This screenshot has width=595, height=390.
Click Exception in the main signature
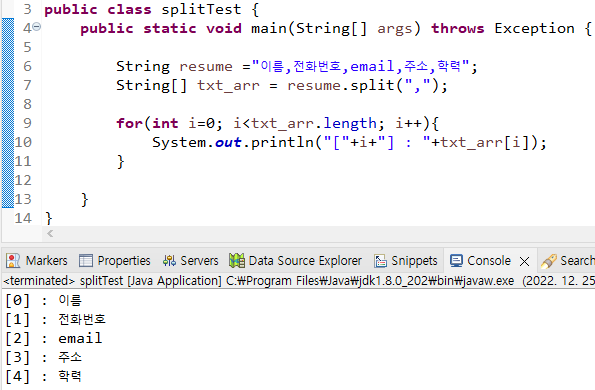pos(534,28)
